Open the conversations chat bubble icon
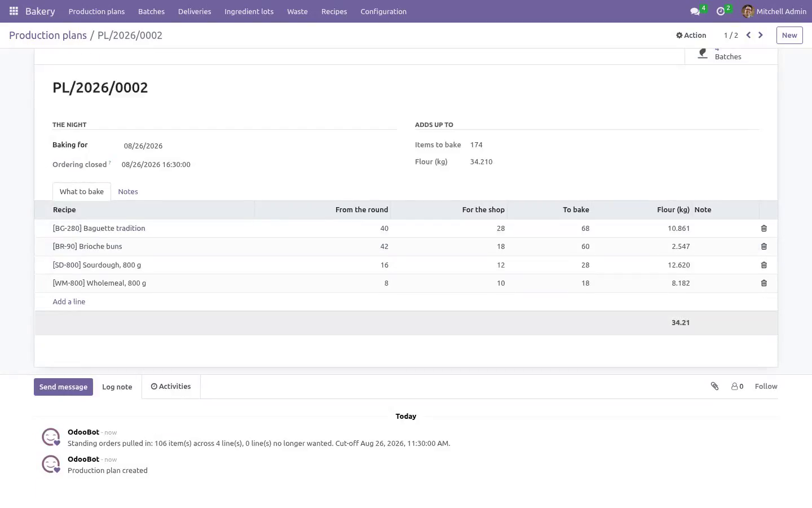This screenshot has height=508, width=812. coord(695,11)
